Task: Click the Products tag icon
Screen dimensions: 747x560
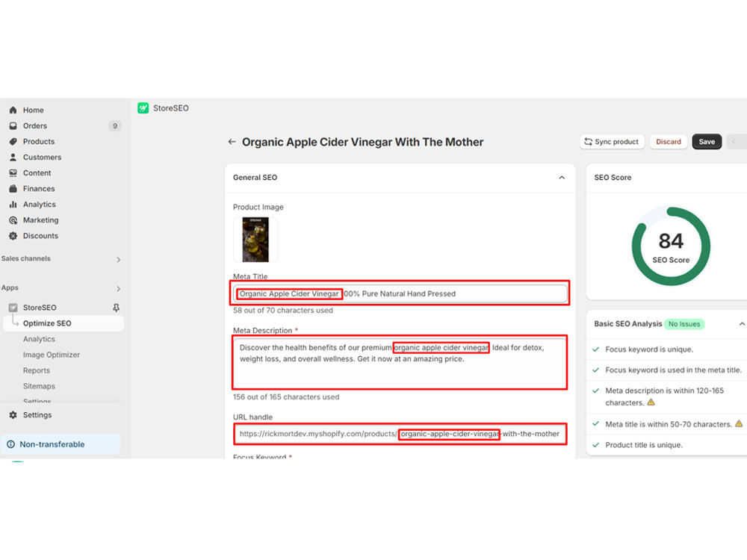Action: coord(13,141)
